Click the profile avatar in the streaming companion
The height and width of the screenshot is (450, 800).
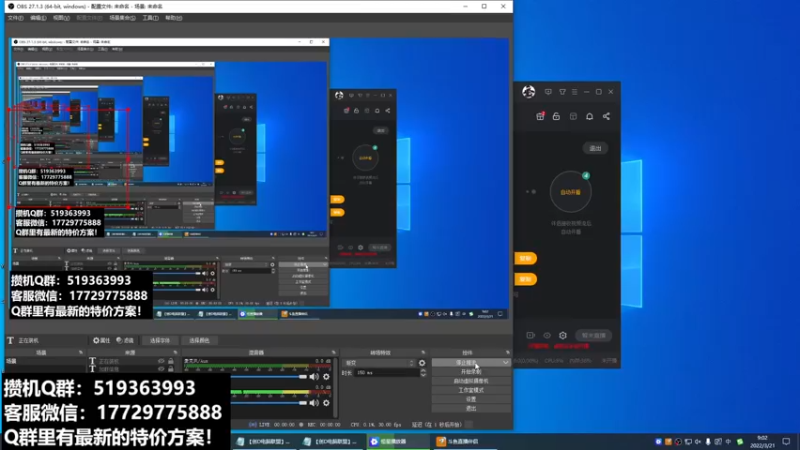529,92
